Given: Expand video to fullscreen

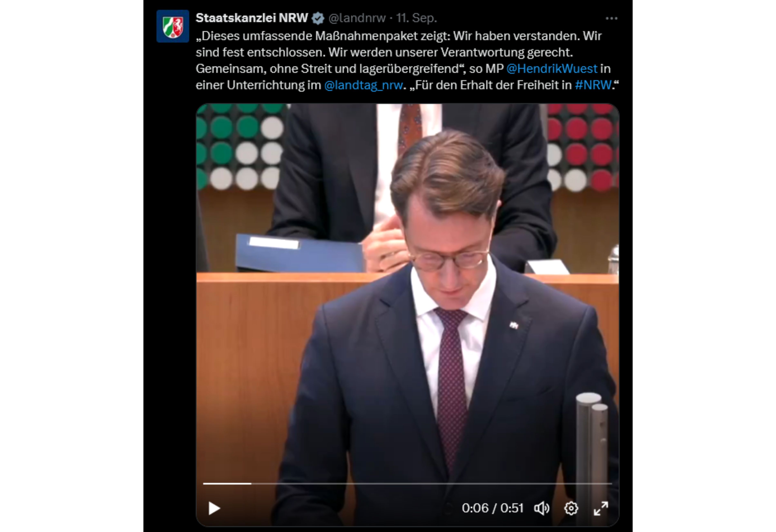Looking at the screenshot, I should 601,508.
